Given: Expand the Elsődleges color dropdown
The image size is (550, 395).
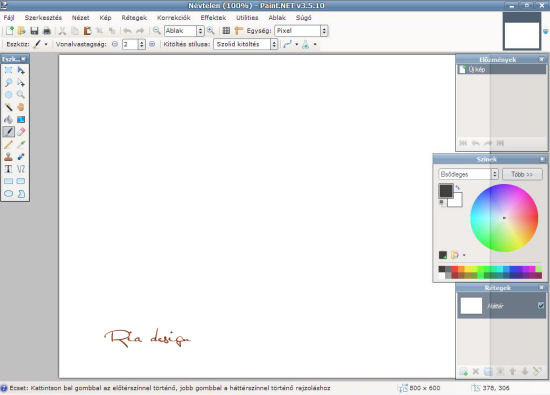Looking at the screenshot, I should 468,174.
